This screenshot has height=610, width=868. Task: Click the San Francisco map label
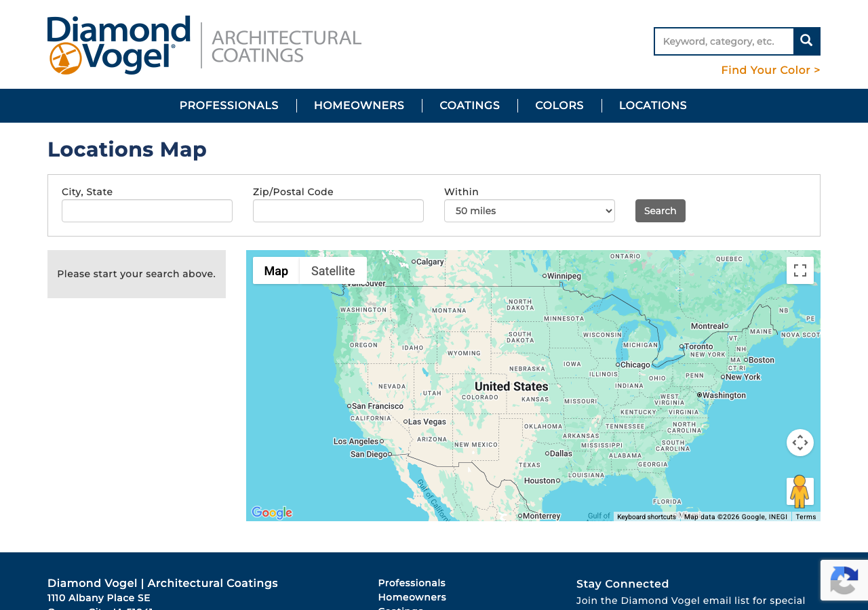(x=378, y=406)
